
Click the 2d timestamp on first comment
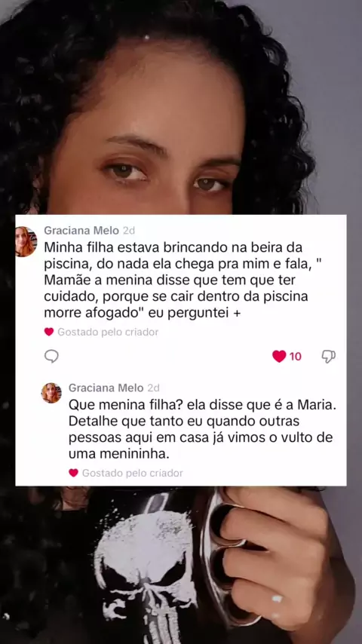coord(129,231)
